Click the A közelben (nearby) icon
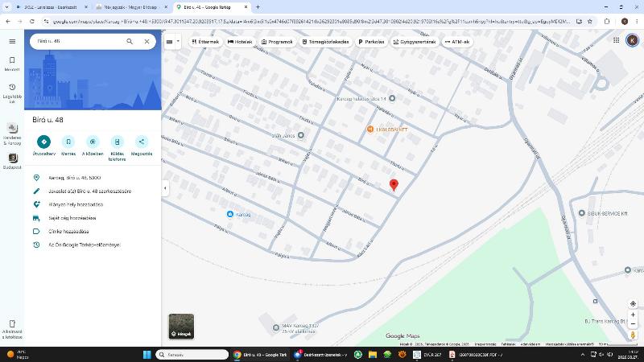 click(93, 142)
